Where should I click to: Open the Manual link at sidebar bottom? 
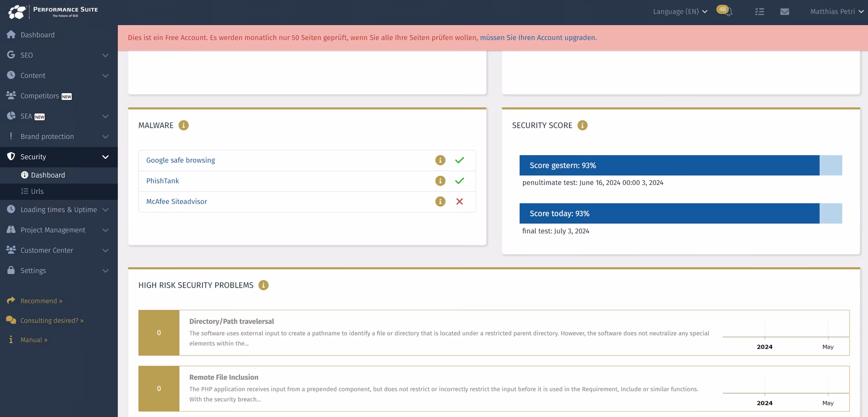34,339
